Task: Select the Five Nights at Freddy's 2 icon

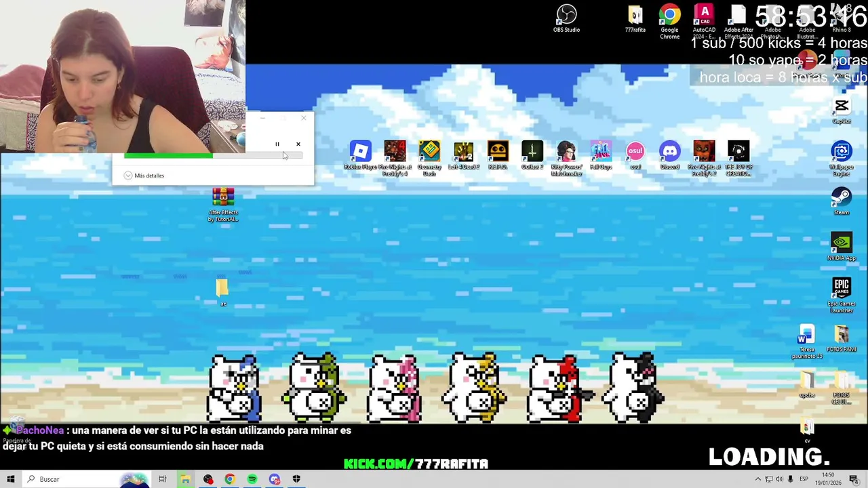Action: (x=704, y=158)
